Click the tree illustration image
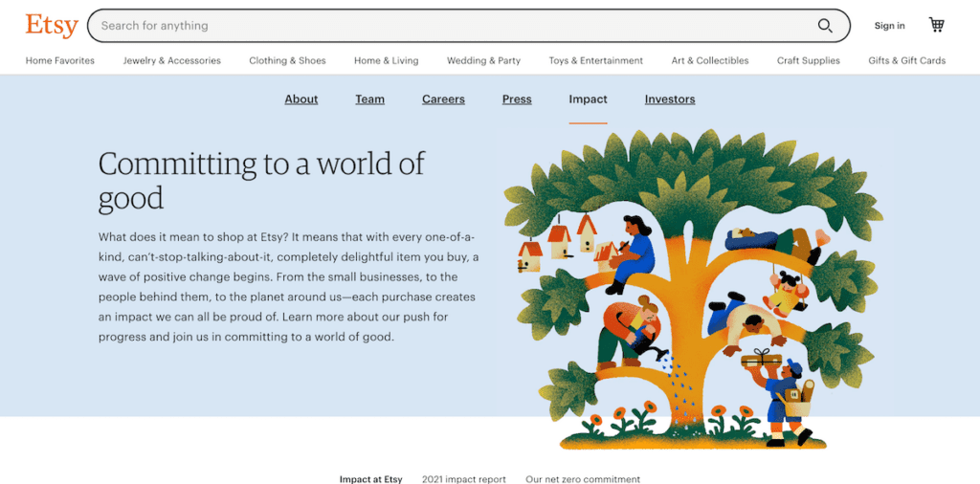This screenshot has width=980, height=484. [x=694, y=289]
